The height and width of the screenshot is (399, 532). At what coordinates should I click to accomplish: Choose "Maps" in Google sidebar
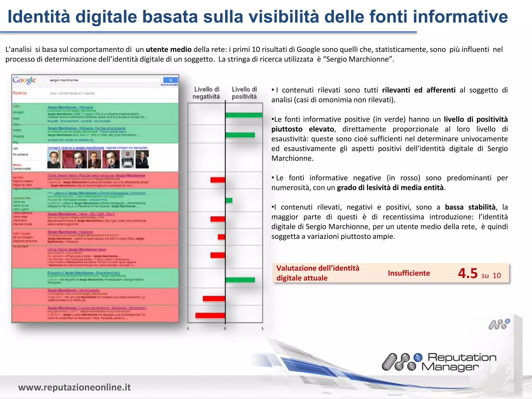pos(16,118)
